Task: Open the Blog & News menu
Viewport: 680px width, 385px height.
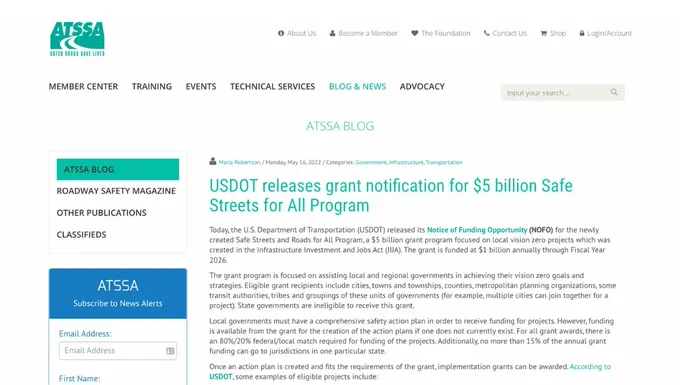Action: pyautogui.click(x=357, y=87)
